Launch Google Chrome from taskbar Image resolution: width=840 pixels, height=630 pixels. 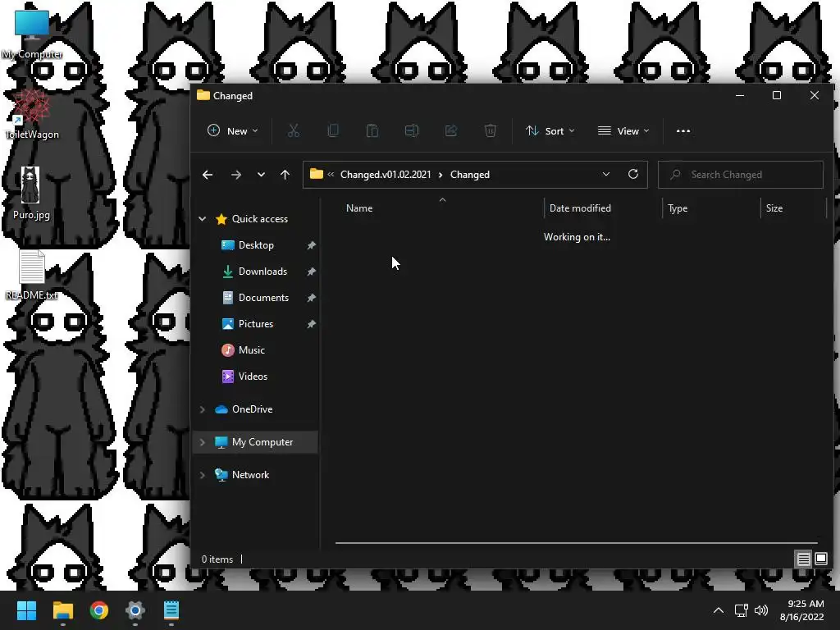tap(99, 610)
